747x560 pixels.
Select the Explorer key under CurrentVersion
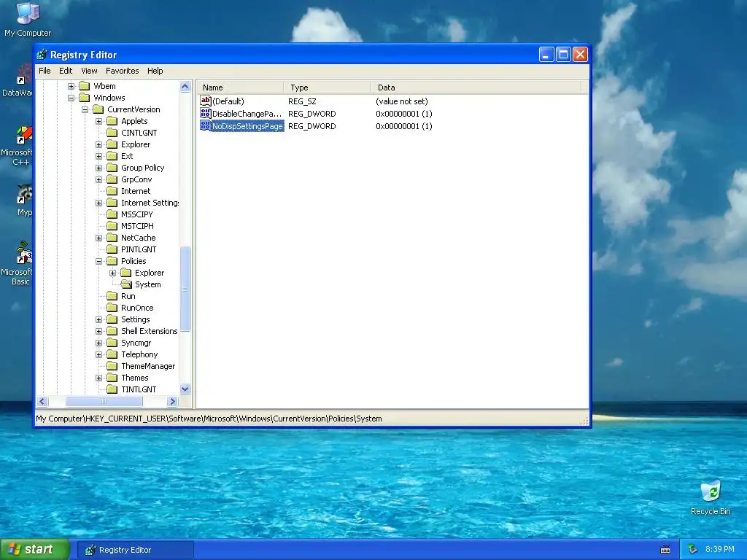(x=135, y=144)
